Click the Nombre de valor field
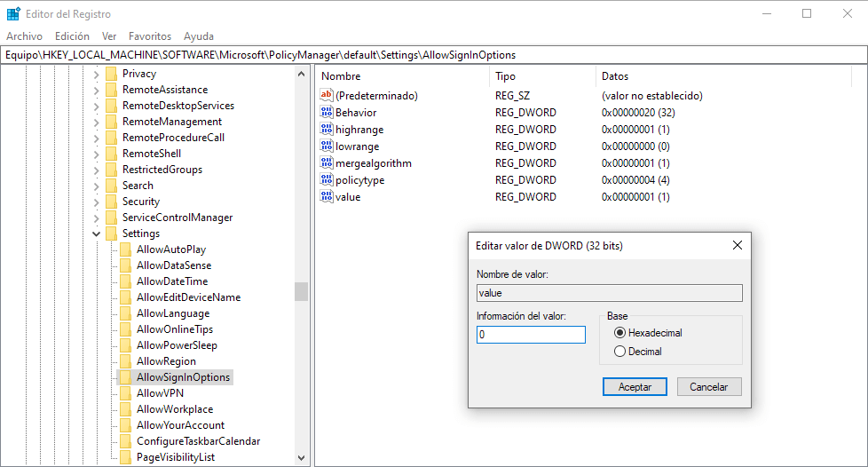Screen dimensions: 868x467 [610, 293]
